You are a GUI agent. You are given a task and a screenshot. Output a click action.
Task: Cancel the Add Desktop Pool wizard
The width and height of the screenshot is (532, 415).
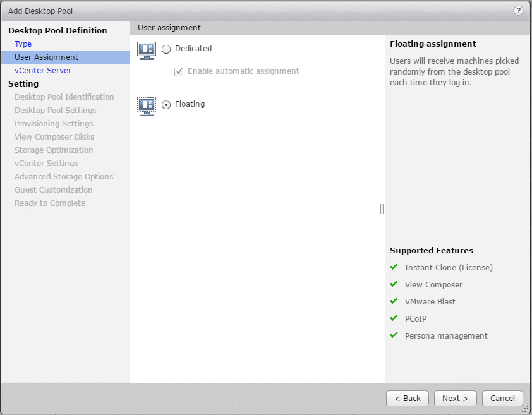point(502,399)
